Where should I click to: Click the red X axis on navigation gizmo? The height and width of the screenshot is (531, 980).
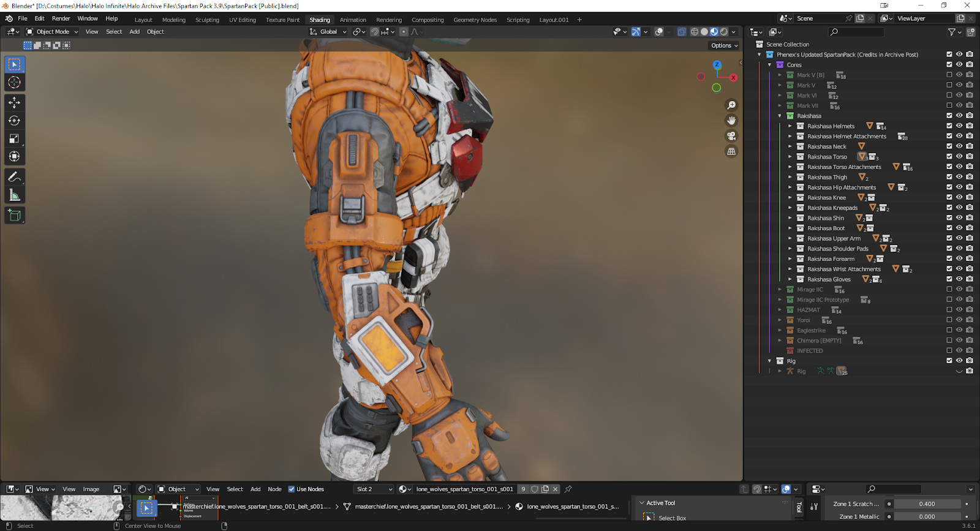[x=733, y=78]
